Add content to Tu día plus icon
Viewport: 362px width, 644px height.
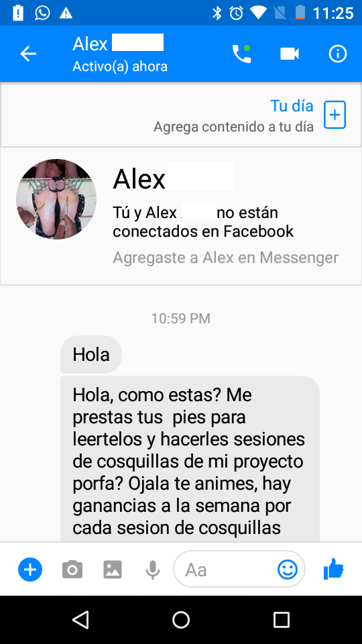click(335, 115)
